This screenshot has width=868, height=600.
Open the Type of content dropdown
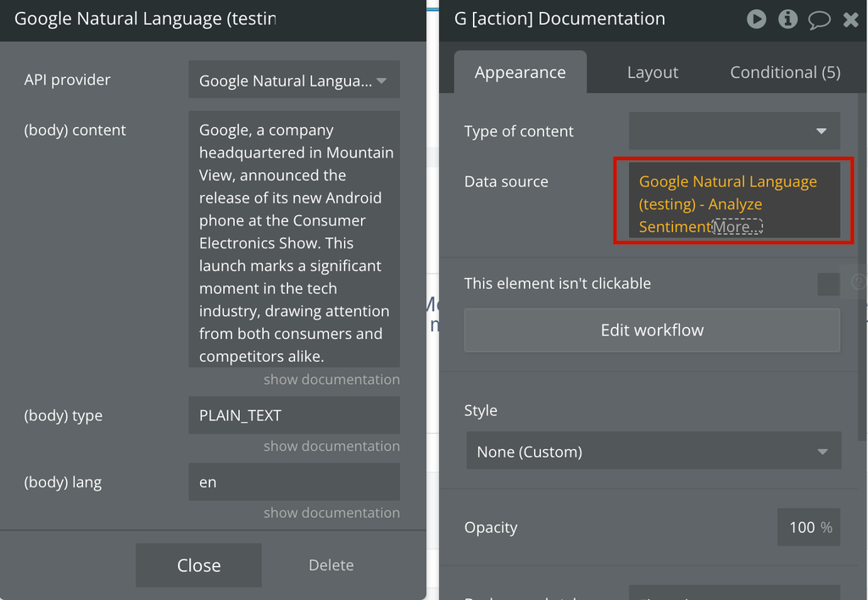tap(734, 131)
